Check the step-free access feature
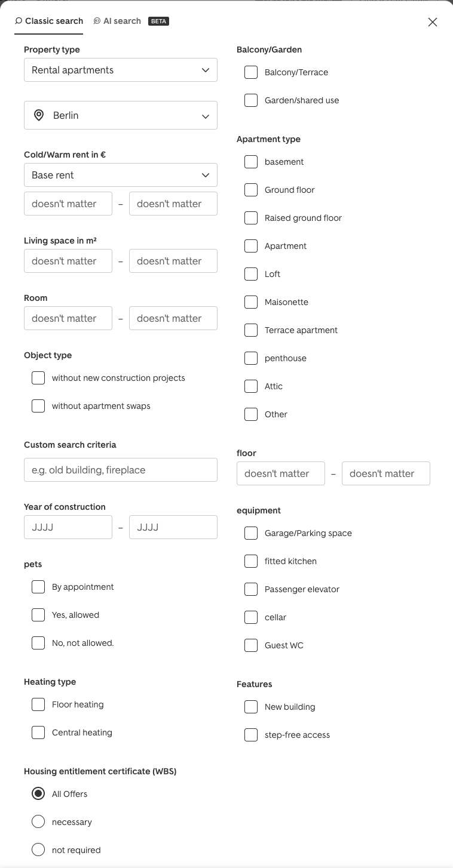Viewport: 453px width, 868px height. pos(251,735)
